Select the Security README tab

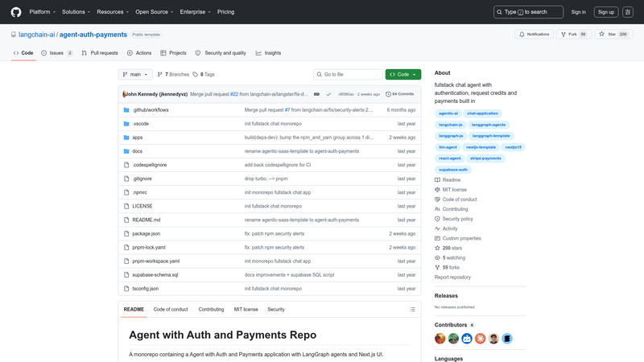pyautogui.click(x=276, y=310)
